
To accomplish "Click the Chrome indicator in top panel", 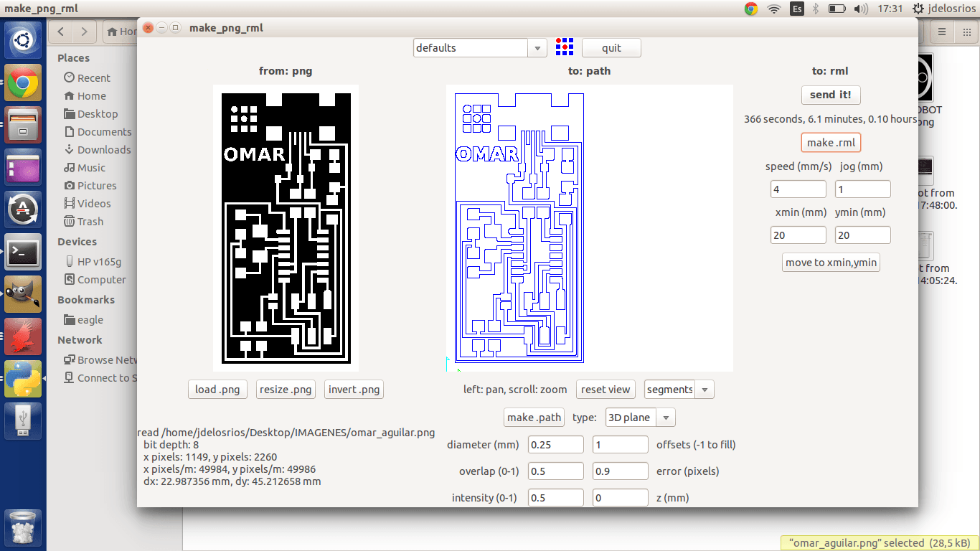I will point(751,9).
